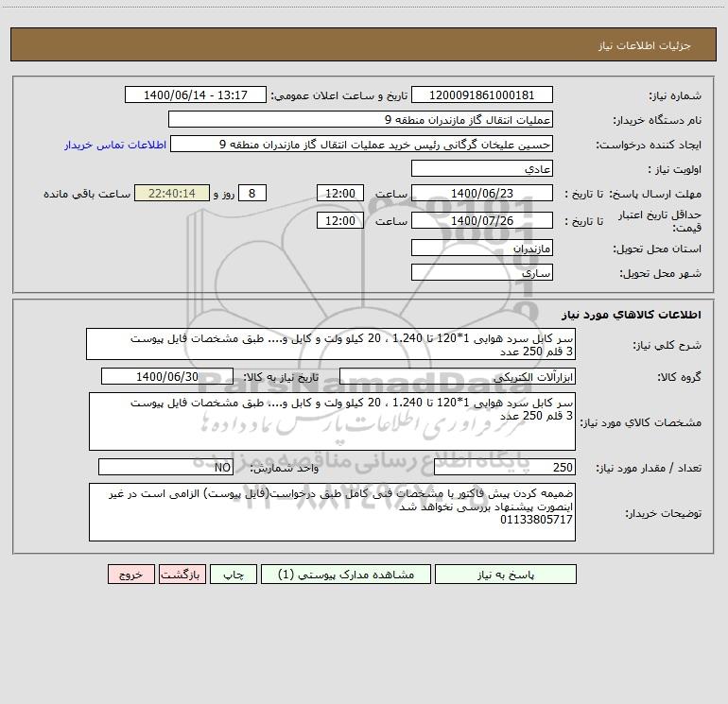The width and height of the screenshot is (728, 704).
Task: Click the مهلت ارسال پاسخ label
Action: click(655, 194)
